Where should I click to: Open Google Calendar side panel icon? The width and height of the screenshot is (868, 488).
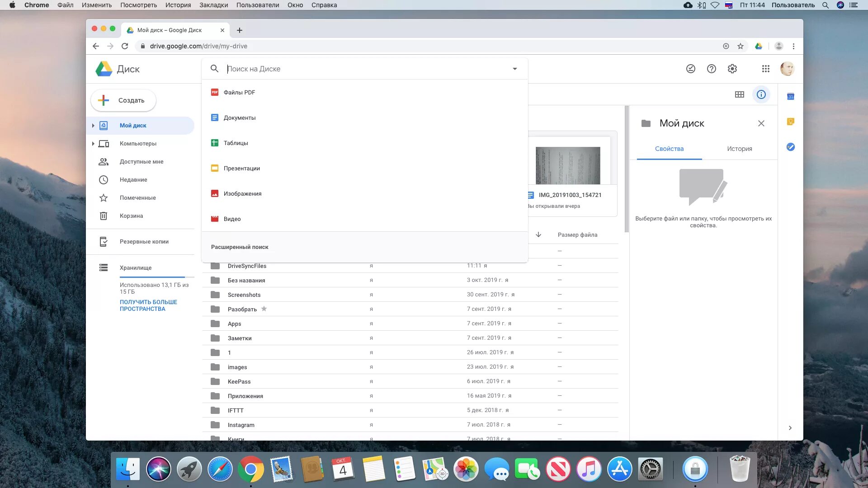click(x=790, y=96)
